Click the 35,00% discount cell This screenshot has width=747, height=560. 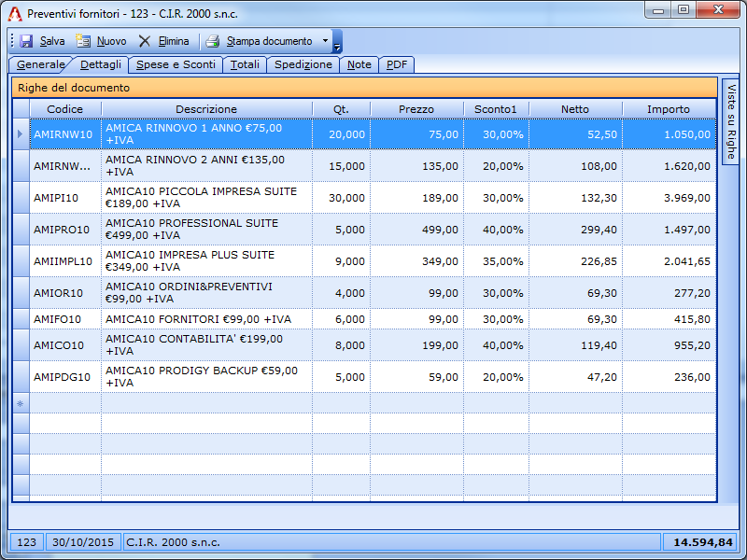pyautogui.click(x=496, y=261)
